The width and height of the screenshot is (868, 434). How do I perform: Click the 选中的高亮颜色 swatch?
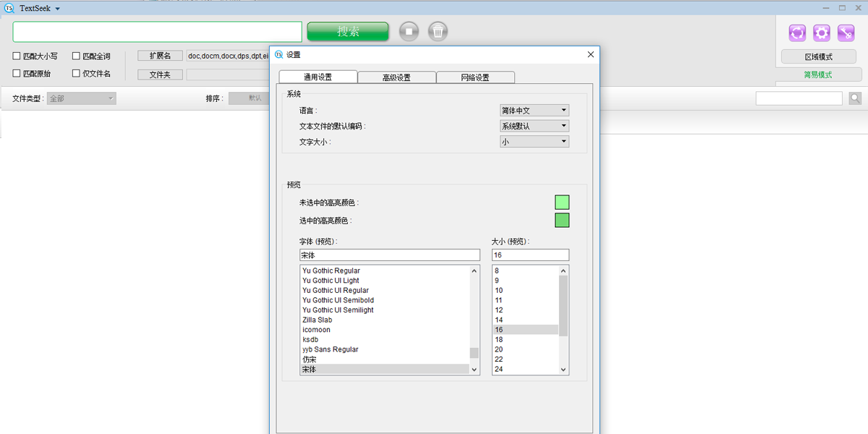(x=562, y=220)
